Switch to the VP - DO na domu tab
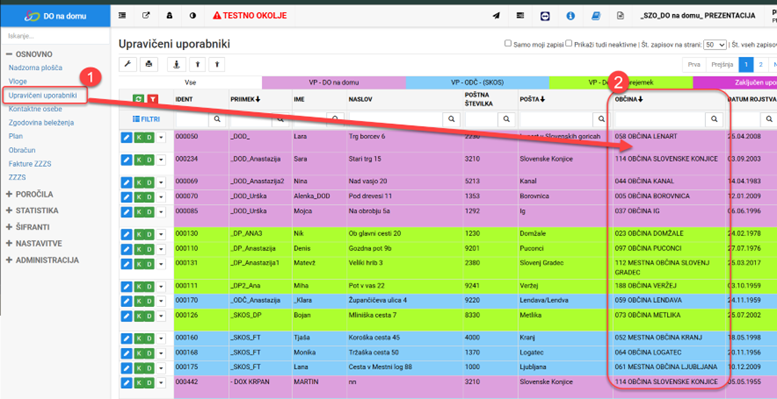 333,83
